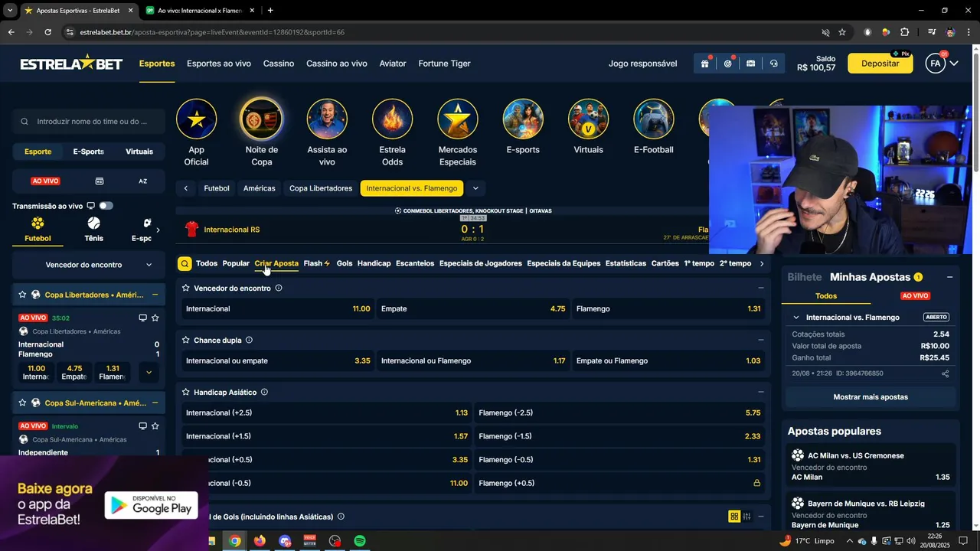Image resolution: width=980 pixels, height=551 pixels.
Task: Favorite the Chance dupla market star
Action: 186,340
